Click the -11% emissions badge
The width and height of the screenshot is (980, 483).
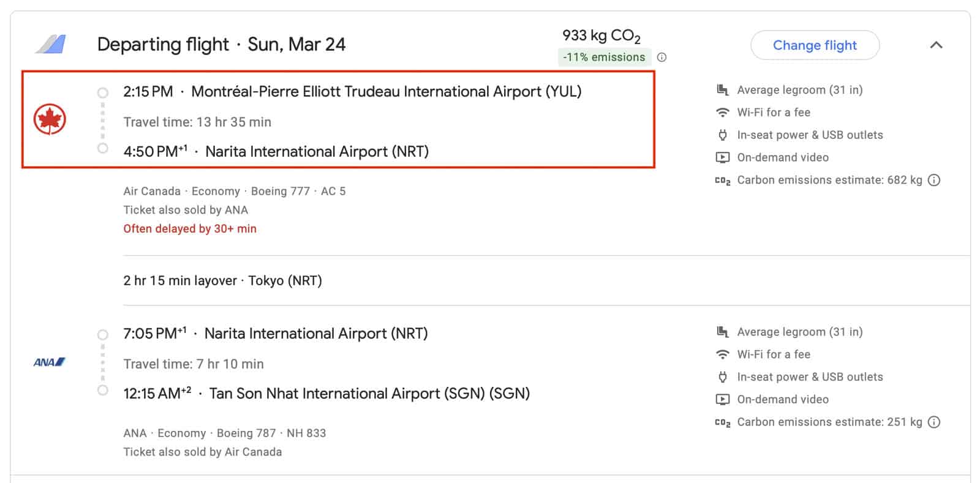[x=604, y=58]
